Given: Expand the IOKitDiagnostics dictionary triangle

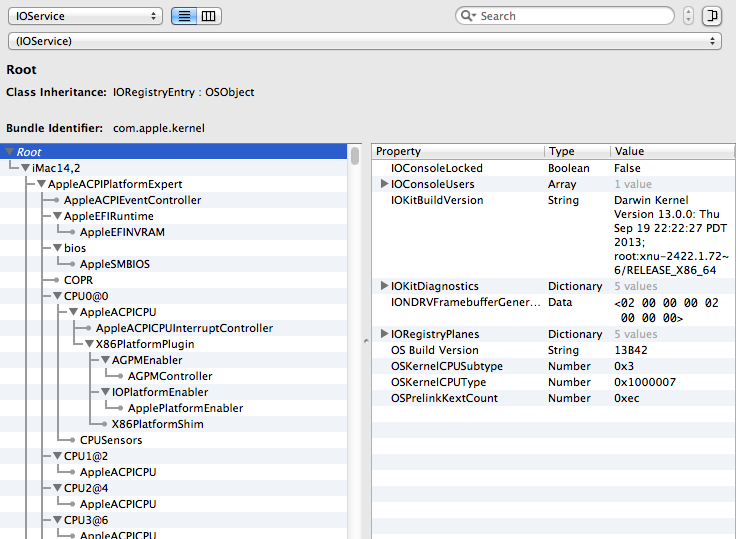Looking at the screenshot, I should point(384,286).
